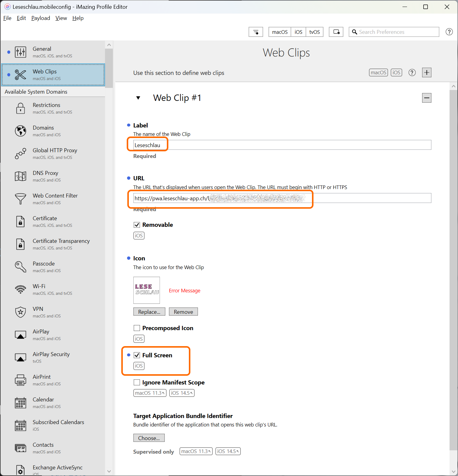Open the View menu
Viewport: 458px width, 476px height.
coord(61,18)
